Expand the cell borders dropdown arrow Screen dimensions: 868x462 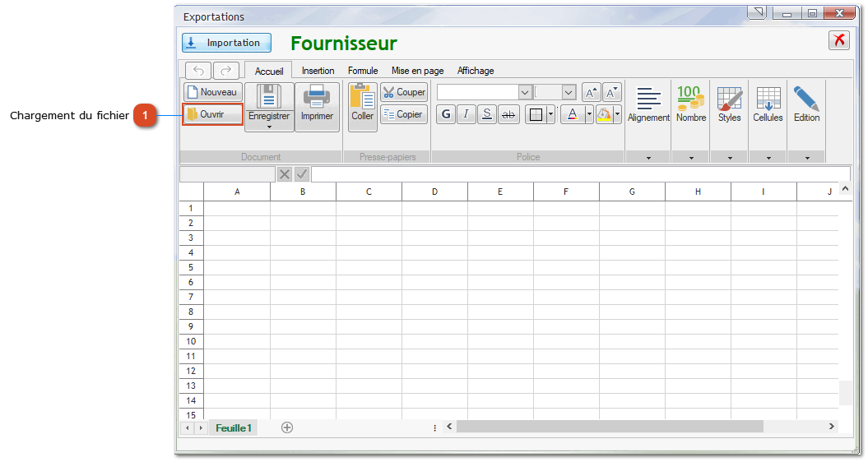coord(550,114)
